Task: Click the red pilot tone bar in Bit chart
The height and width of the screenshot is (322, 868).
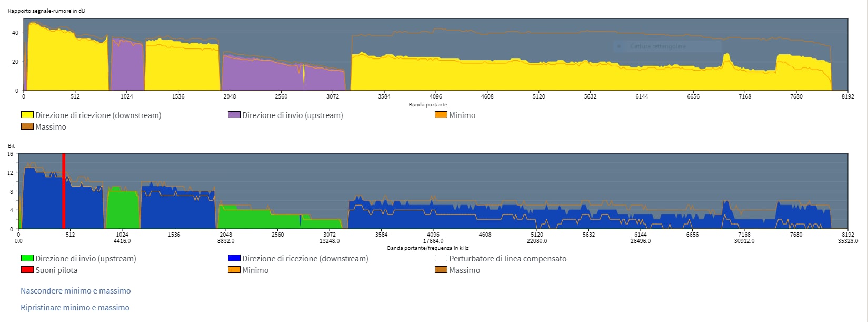Action: tap(64, 190)
